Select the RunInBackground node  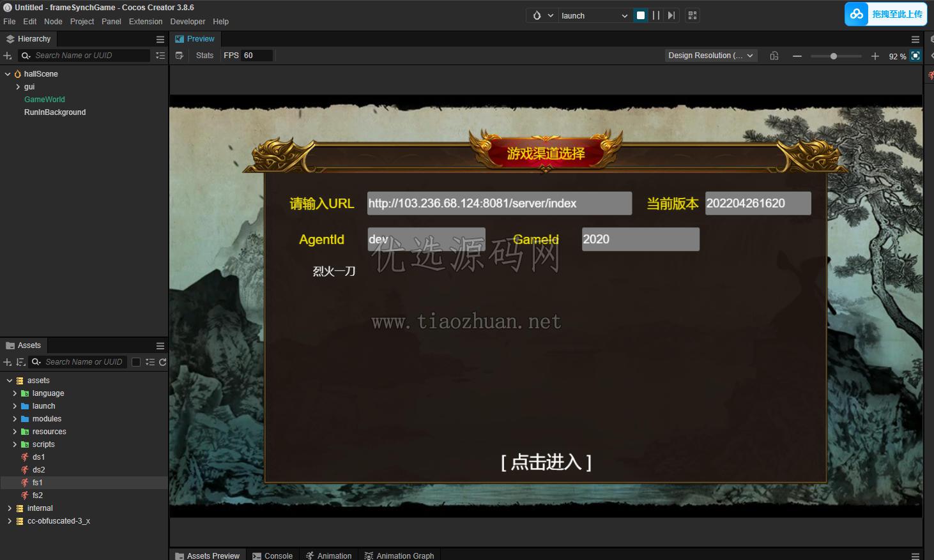tap(55, 112)
